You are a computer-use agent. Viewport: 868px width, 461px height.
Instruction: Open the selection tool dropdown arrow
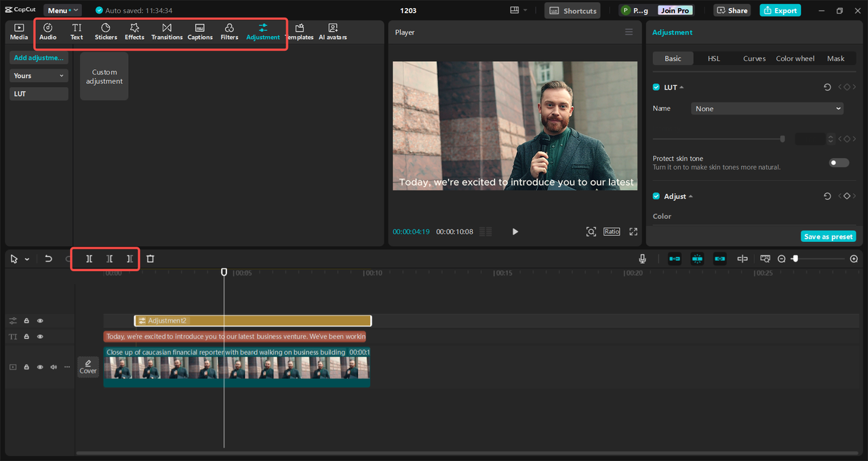[27, 259]
